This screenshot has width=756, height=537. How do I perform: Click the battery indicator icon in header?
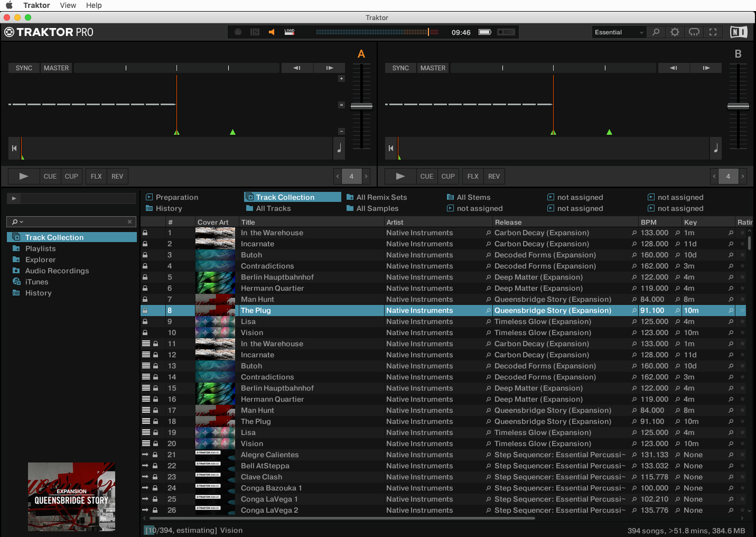click(485, 32)
